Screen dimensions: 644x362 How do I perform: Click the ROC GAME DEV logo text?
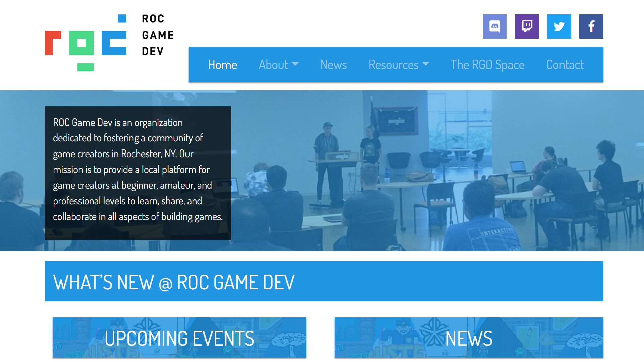pyautogui.click(x=158, y=35)
